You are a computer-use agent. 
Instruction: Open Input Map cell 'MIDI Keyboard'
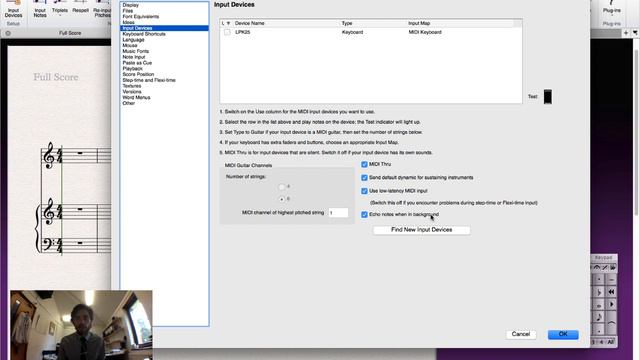425,32
